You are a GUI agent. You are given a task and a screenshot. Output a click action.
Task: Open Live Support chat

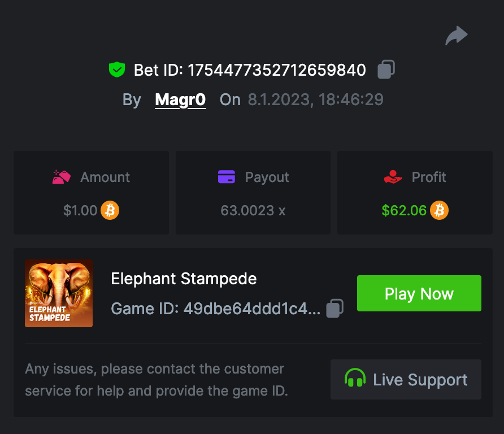click(x=406, y=379)
